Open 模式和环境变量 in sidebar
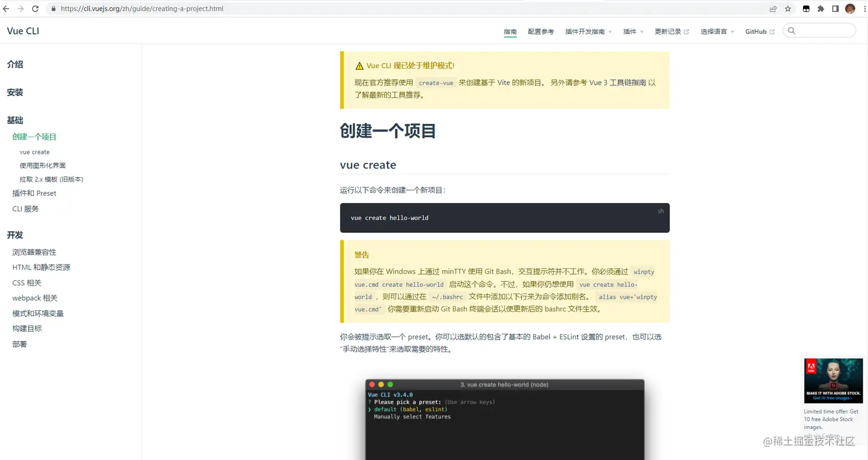 (38, 313)
